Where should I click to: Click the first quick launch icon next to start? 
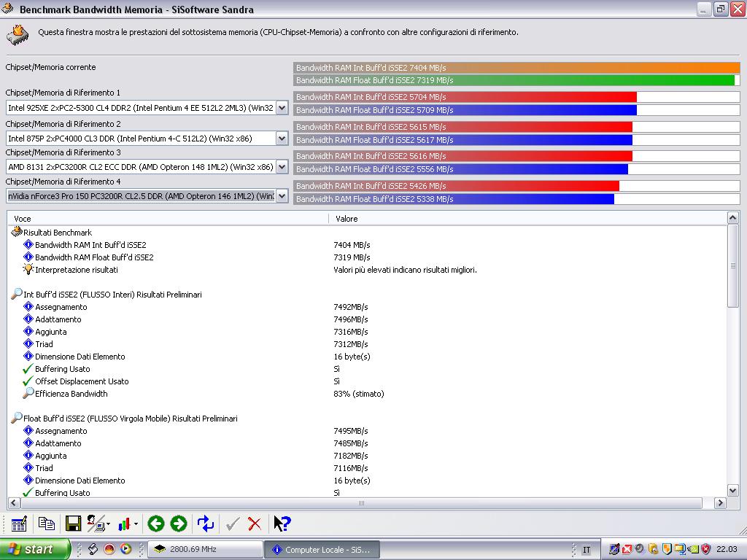point(93,549)
